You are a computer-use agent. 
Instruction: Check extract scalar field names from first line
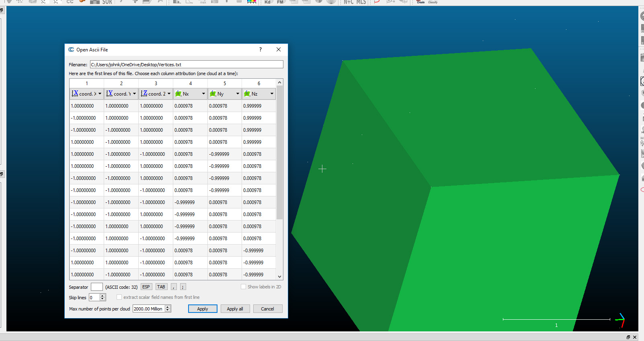click(119, 297)
